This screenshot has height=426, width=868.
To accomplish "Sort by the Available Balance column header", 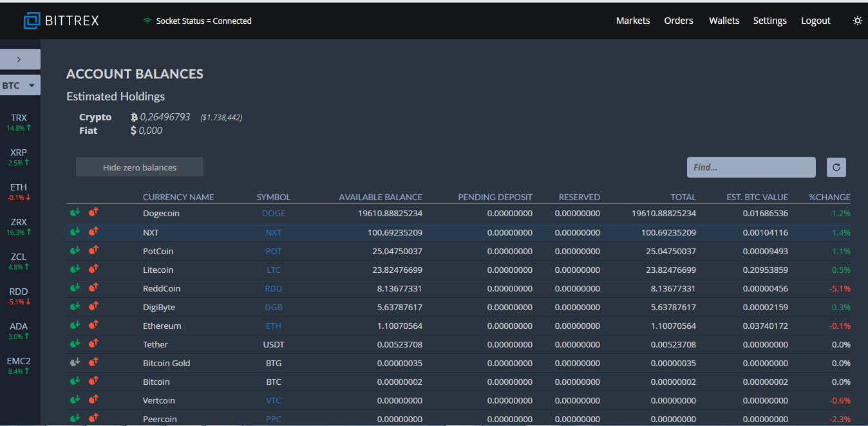I will (x=381, y=197).
